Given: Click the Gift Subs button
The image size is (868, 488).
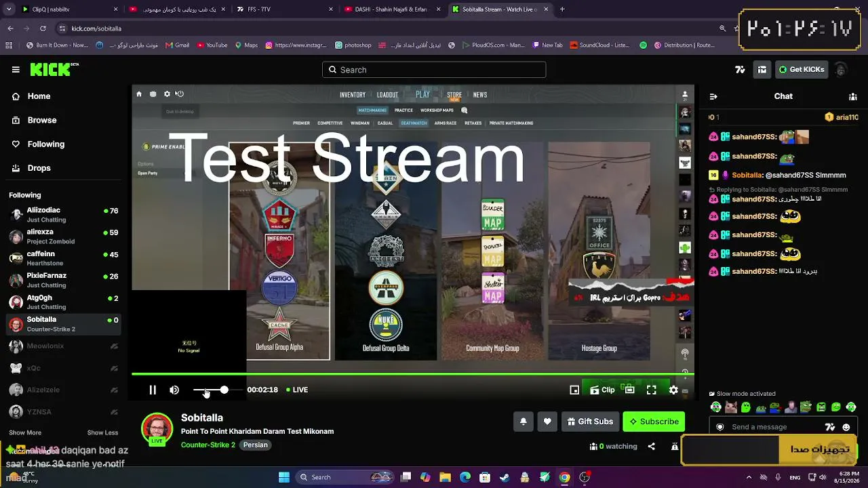Looking at the screenshot, I should pos(590,422).
